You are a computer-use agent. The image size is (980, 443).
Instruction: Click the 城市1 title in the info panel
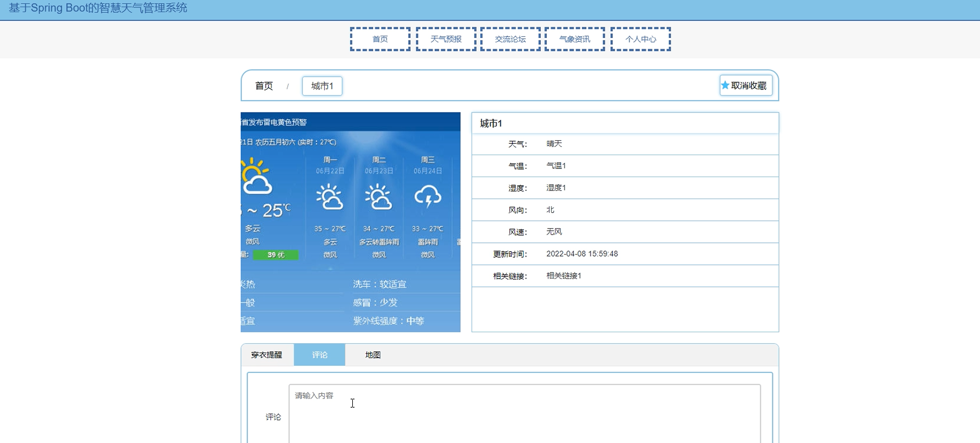point(491,123)
